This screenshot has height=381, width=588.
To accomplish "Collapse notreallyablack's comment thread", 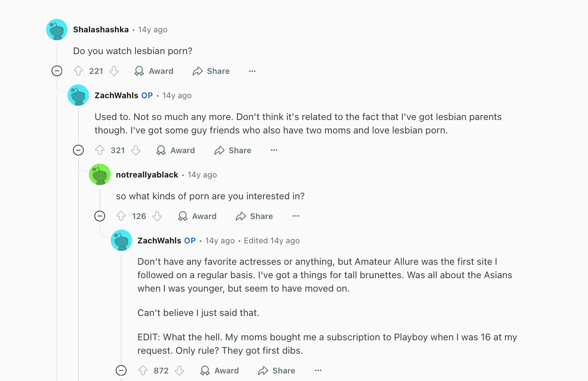I will click(x=100, y=216).
